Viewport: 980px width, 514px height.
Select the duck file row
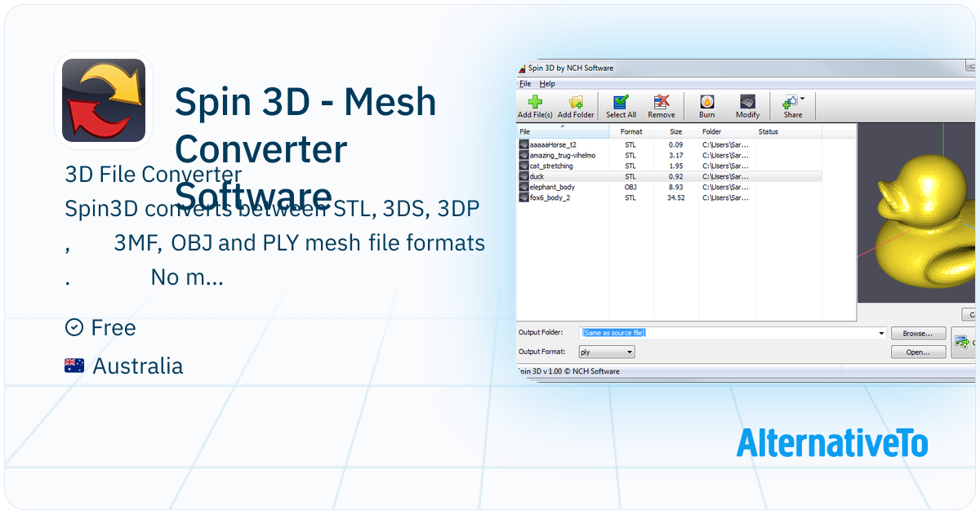670,176
